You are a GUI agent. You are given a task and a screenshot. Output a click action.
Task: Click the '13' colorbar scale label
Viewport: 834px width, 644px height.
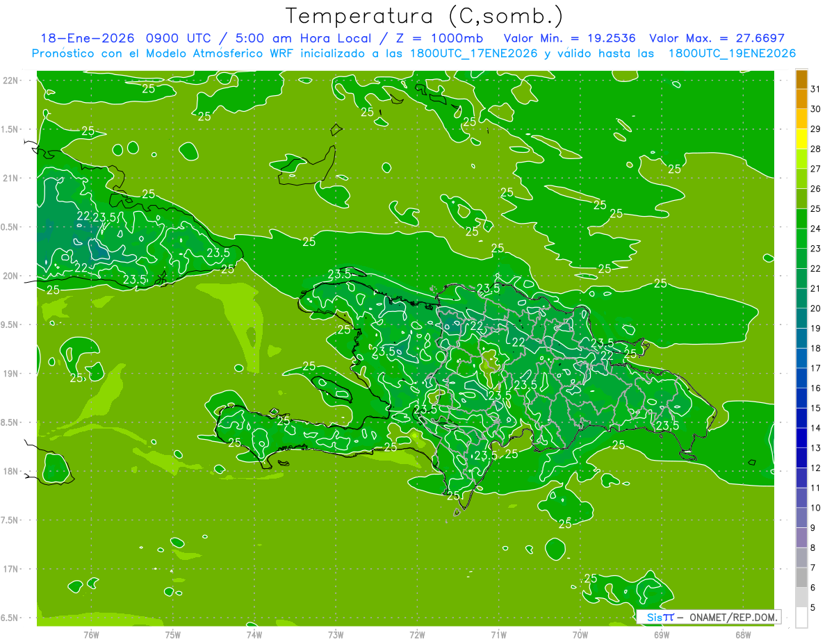pos(816,448)
